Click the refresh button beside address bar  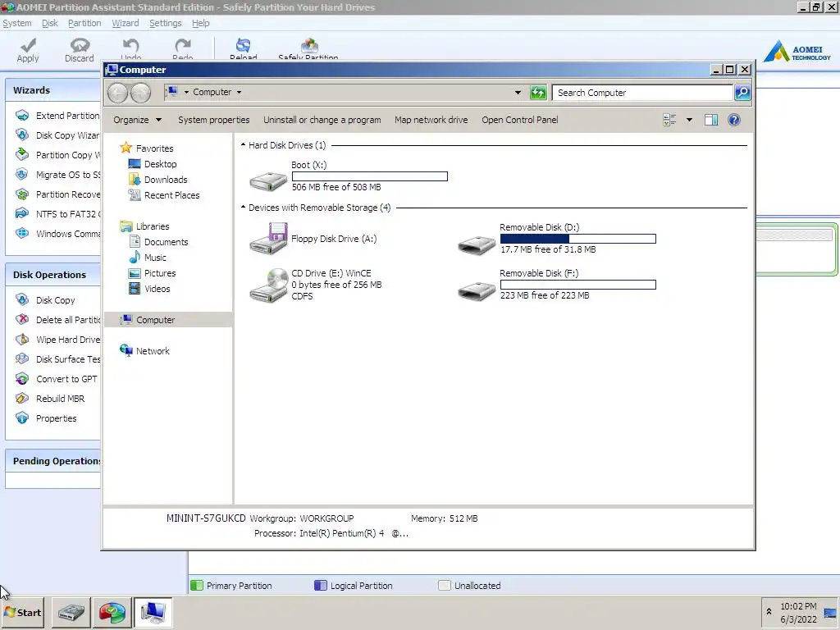[x=538, y=93]
